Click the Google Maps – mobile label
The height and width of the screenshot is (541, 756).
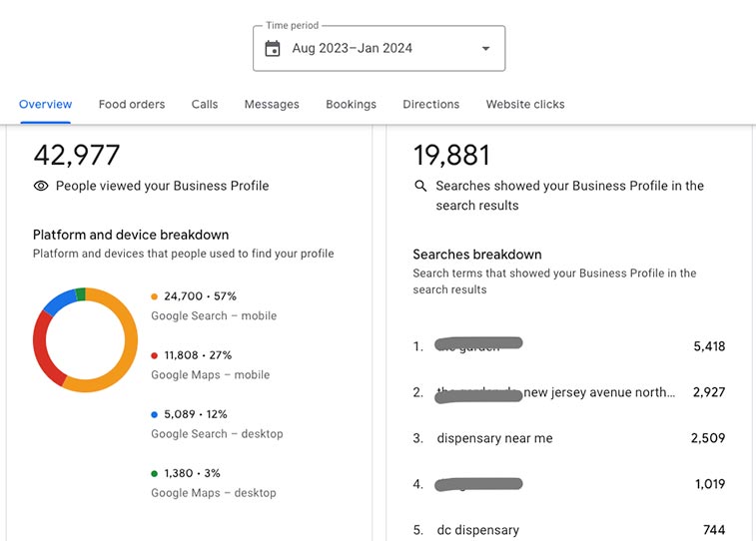coord(210,374)
